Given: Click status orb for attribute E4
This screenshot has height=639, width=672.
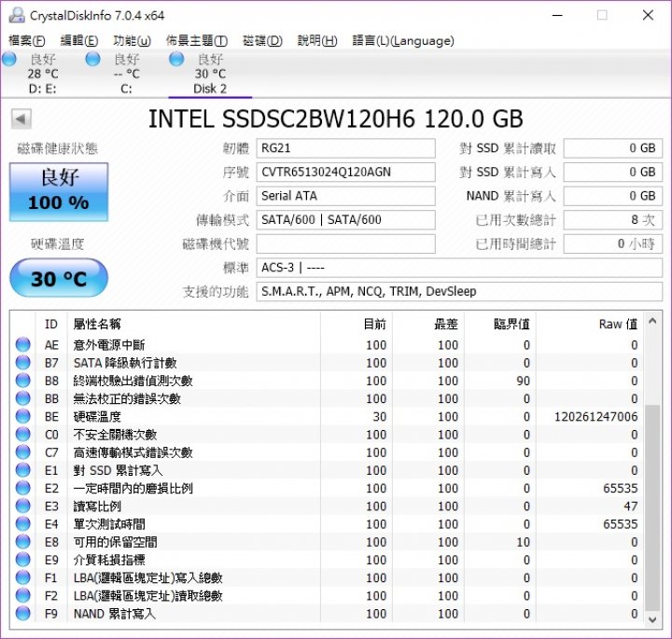Looking at the screenshot, I should pyautogui.click(x=22, y=524).
